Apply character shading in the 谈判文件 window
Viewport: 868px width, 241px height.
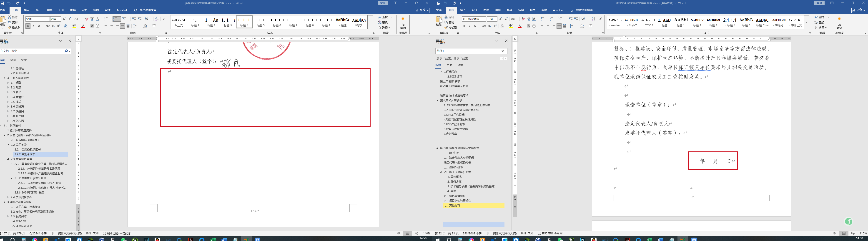[x=528, y=26]
